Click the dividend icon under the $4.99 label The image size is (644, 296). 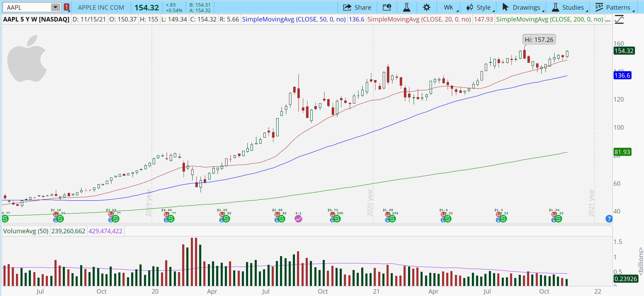coord(171,219)
